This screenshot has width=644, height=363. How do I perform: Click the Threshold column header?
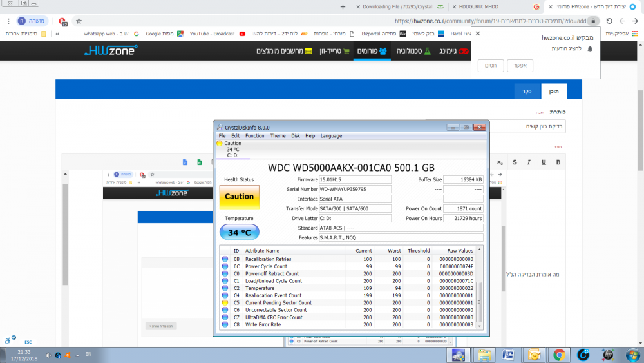419,251
